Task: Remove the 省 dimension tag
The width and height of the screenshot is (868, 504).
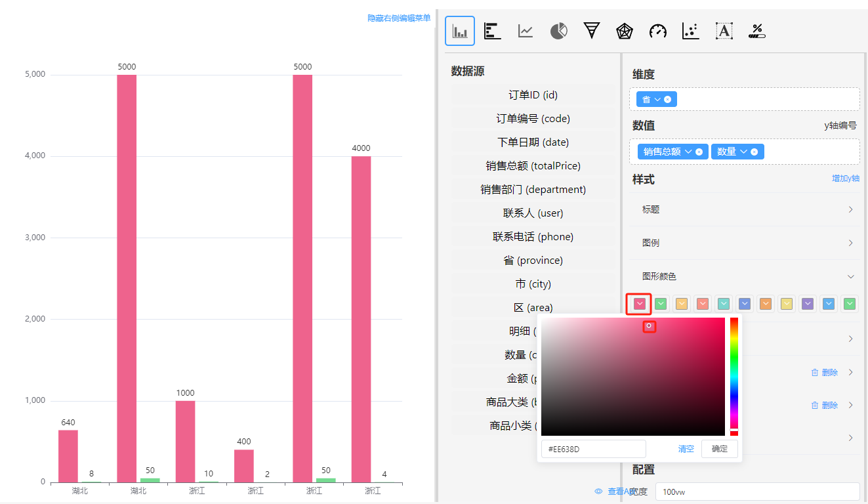Action: [x=667, y=100]
